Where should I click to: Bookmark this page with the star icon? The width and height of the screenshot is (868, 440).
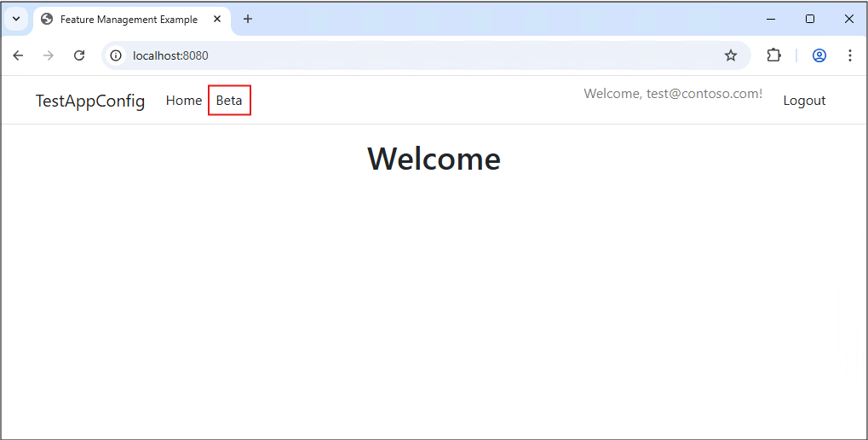(x=731, y=55)
